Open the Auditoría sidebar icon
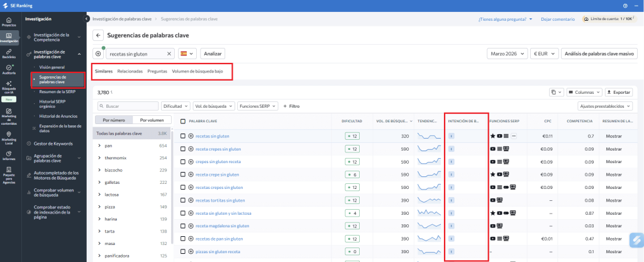 9,69
